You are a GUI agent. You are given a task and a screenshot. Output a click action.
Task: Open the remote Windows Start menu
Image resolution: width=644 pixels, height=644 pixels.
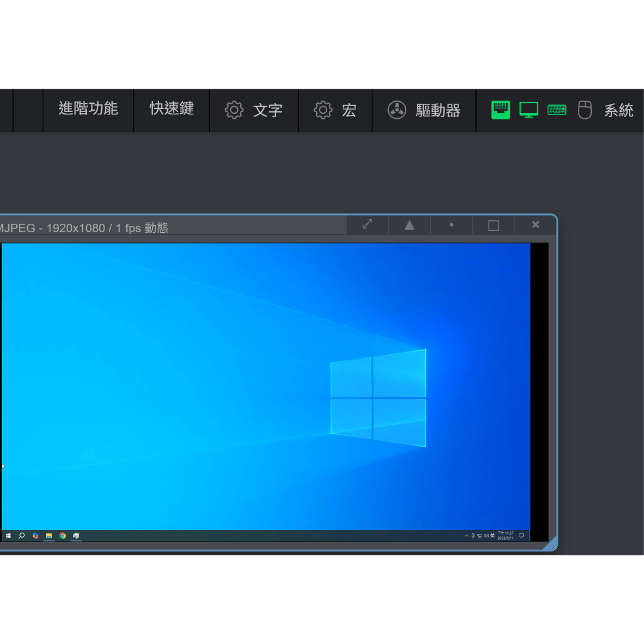pyautogui.click(x=8, y=536)
